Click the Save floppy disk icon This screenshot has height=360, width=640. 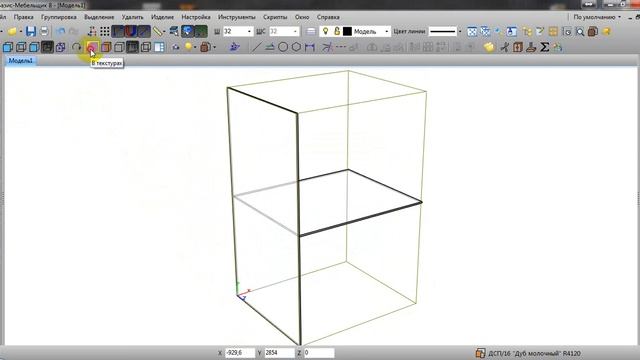tap(31, 31)
